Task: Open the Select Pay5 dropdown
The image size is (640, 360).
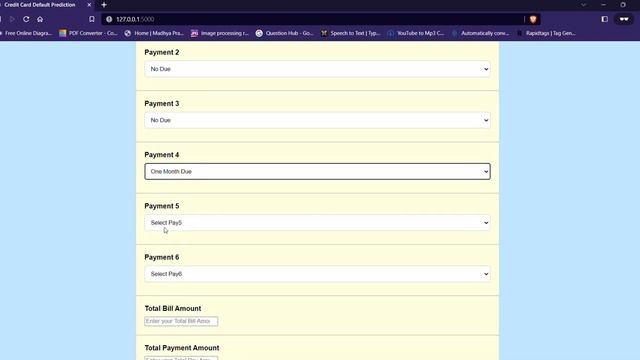Action: point(317,223)
